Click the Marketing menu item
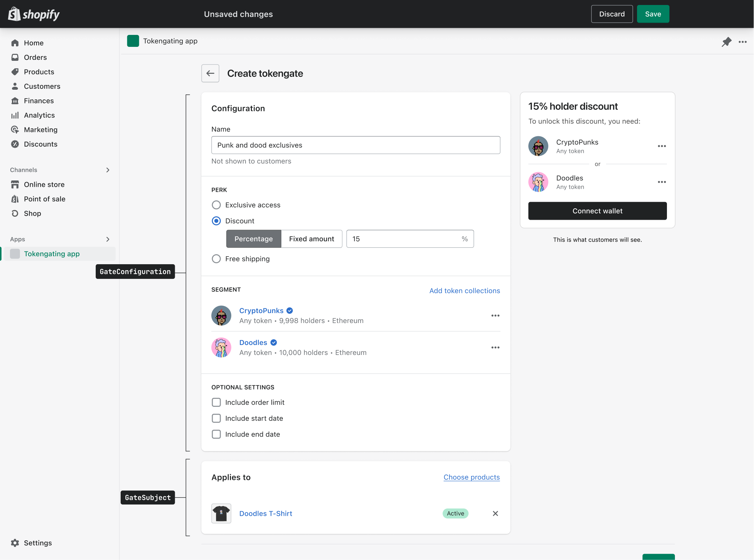The image size is (754, 560). 40,129
